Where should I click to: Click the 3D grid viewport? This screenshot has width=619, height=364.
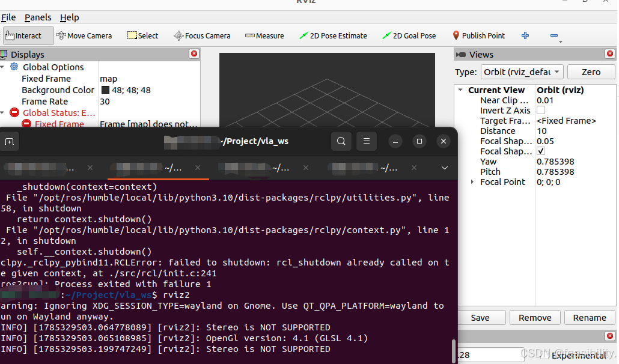327,90
